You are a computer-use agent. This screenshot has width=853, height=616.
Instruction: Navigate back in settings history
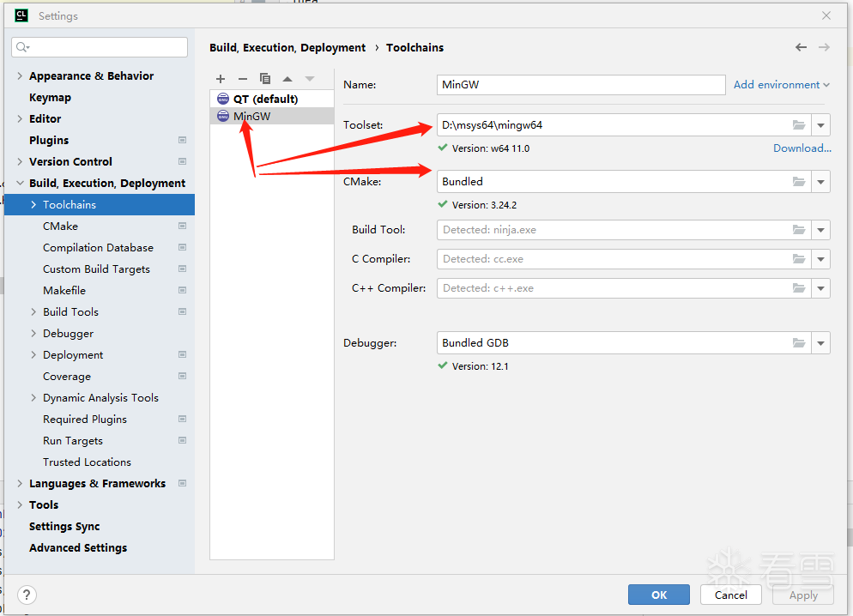[x=801, y=47]
